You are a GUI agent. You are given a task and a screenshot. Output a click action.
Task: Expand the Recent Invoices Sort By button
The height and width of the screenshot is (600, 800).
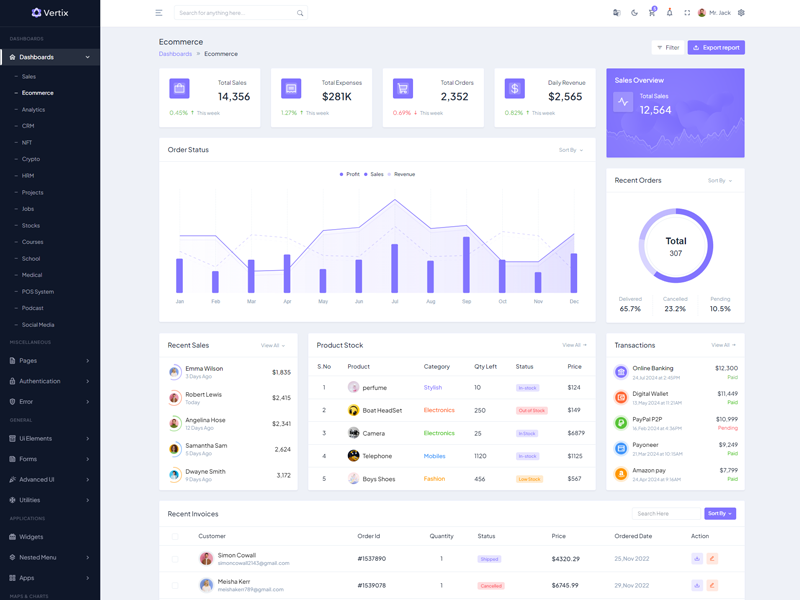(x=720, y=513)
